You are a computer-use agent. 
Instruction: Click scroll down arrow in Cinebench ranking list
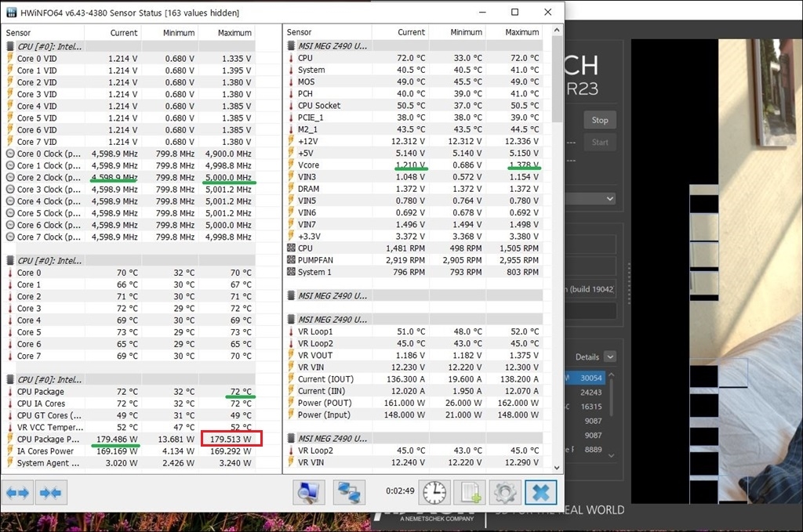click(x=611, y=454)
